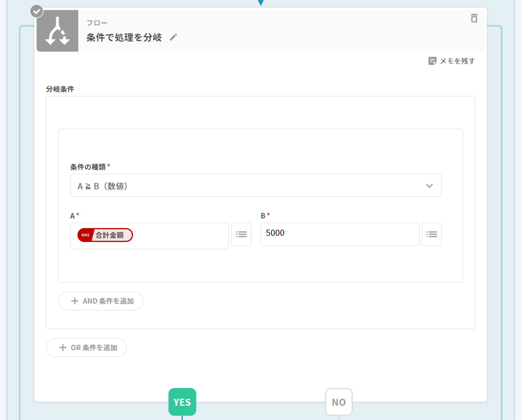522x420 pixels.
Task: Click OR 条件を追加 button
Action: (94, 347)
